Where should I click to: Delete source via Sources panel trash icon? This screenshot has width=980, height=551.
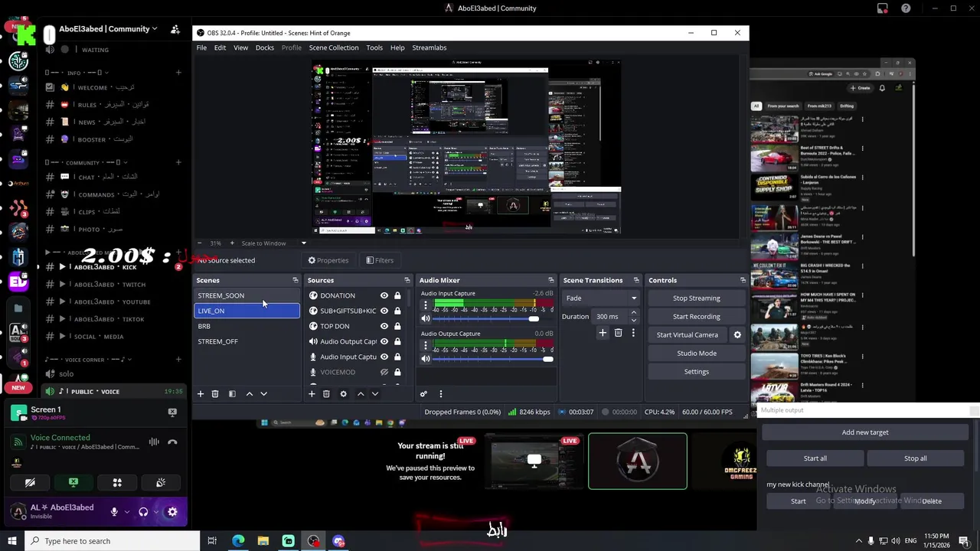[x=326, y=393]
